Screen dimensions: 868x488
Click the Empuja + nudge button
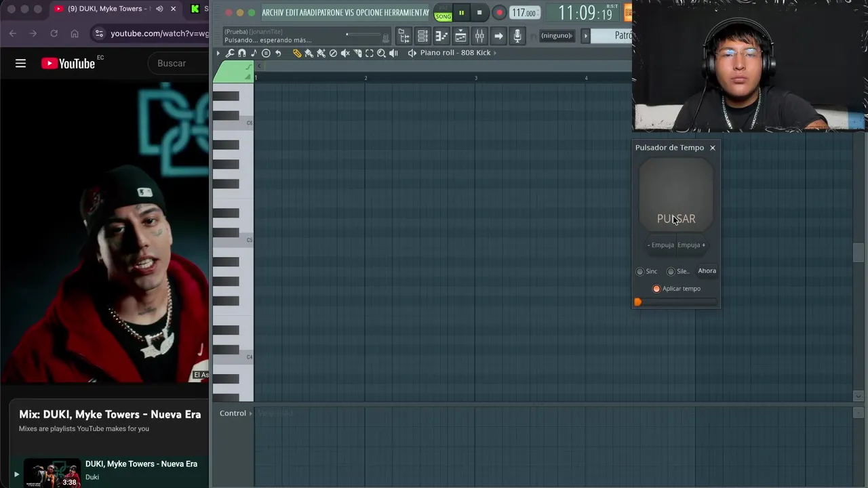(x=692, y=245)
